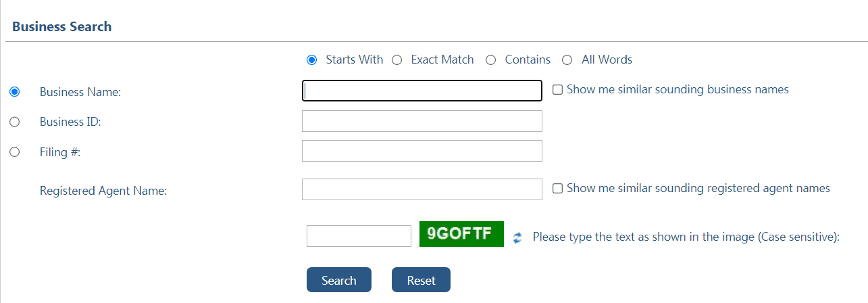Click the "Show me similar sounding business names" label
Screen dimensions: 868x303
pyautogui.click(x=678, y=89)
